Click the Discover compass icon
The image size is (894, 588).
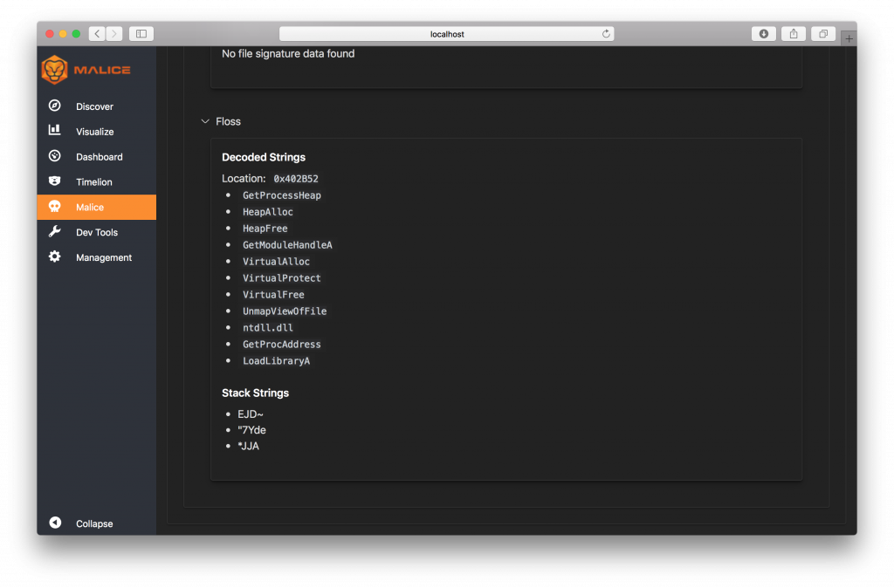tap(55, 106)
